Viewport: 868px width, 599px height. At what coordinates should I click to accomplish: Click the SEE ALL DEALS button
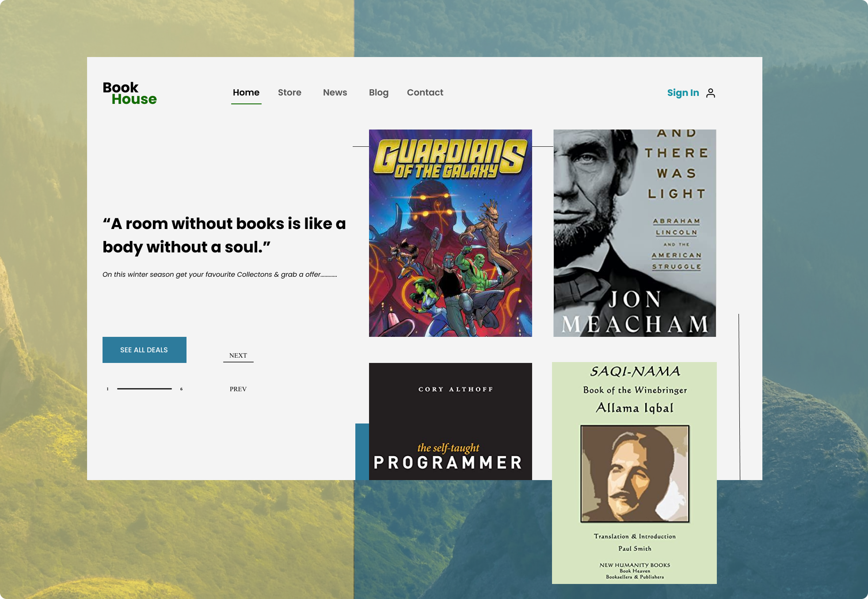145,350
